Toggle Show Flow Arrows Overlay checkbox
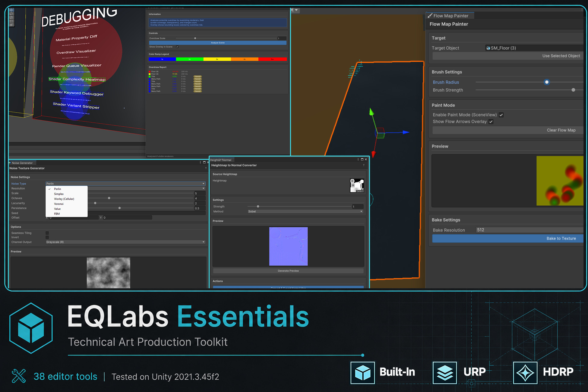The image size is (588, 392). tap(491, 122)
